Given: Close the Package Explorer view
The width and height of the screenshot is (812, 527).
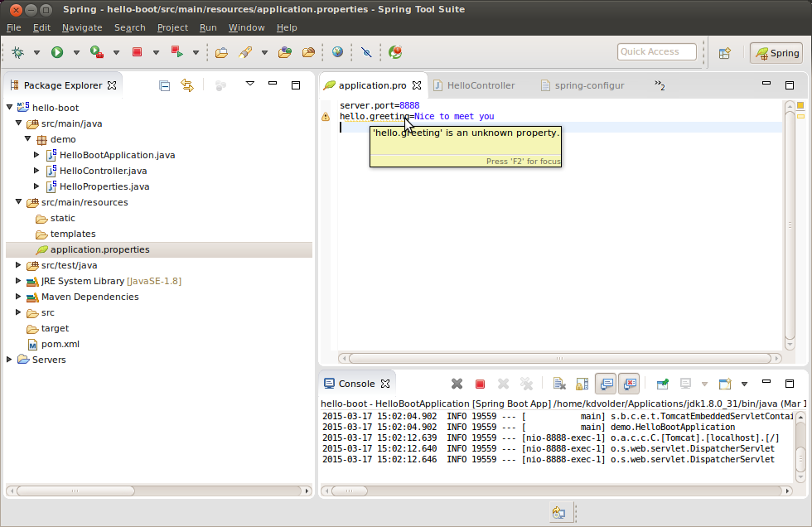Looking at the screenshot, I should [112, 85].
